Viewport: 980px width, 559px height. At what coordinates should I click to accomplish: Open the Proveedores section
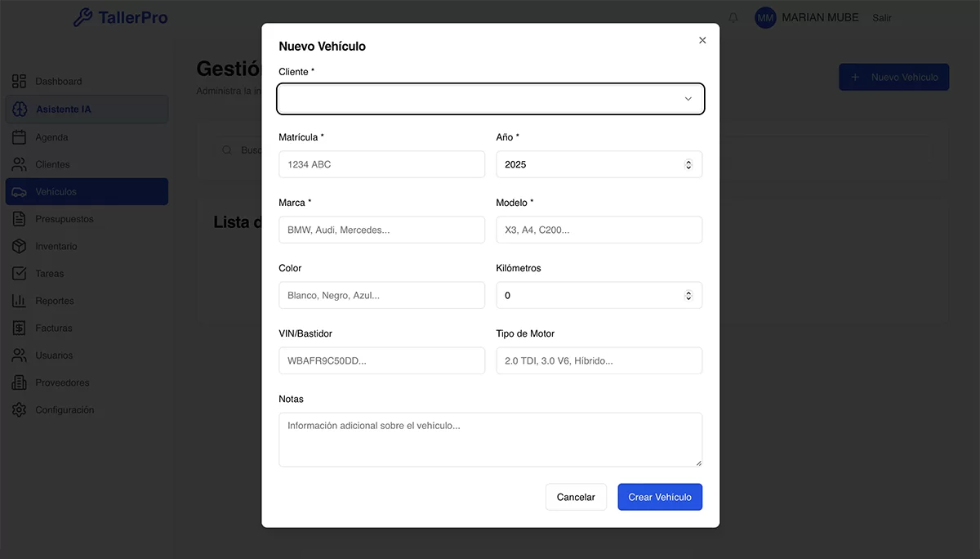click(x=87, y=382)
